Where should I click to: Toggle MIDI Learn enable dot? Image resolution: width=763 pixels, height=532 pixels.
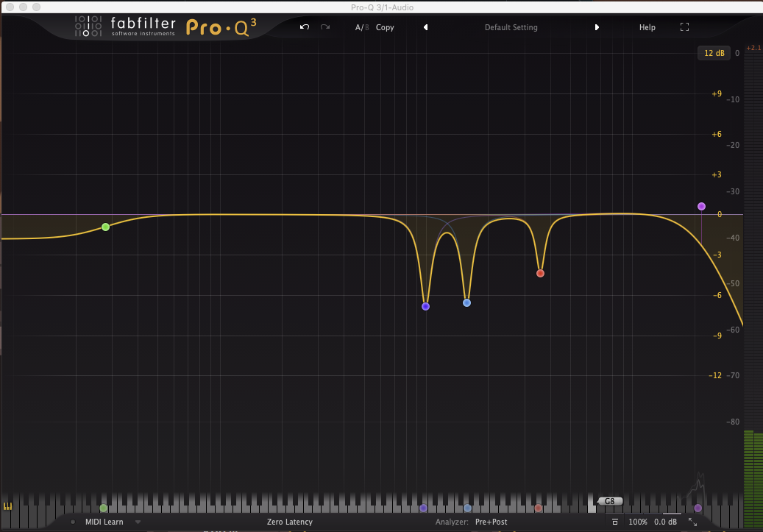[73, 522]
